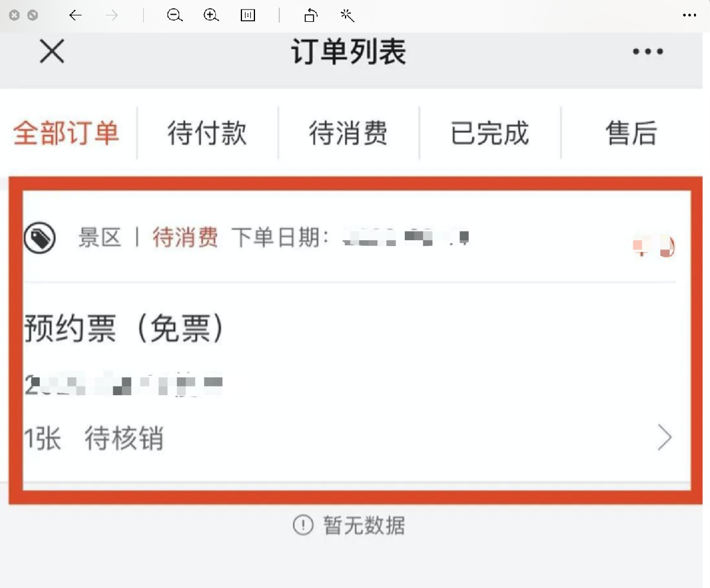Open the viewer's more options ellipsis

pyautogui.click(x=689, y=16)
